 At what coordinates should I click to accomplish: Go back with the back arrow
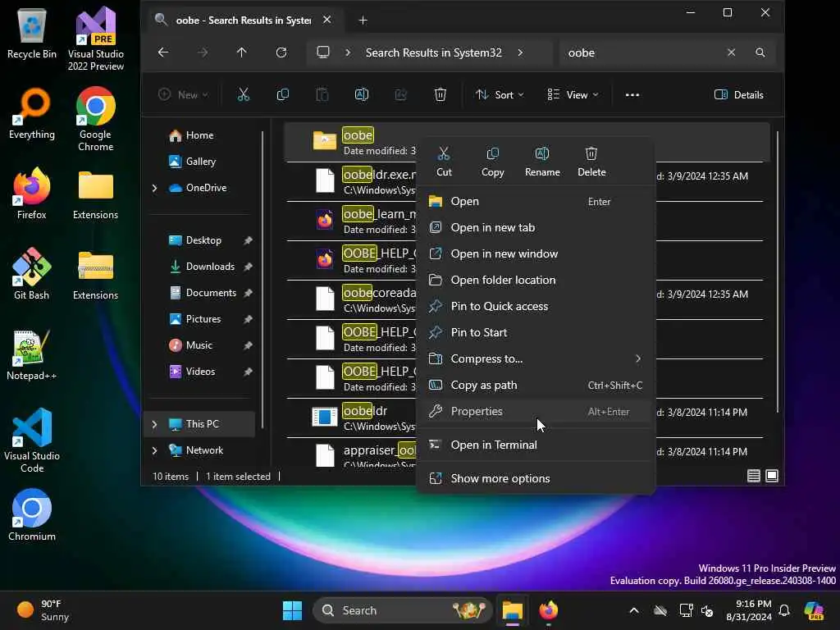[x=163, y=52]
